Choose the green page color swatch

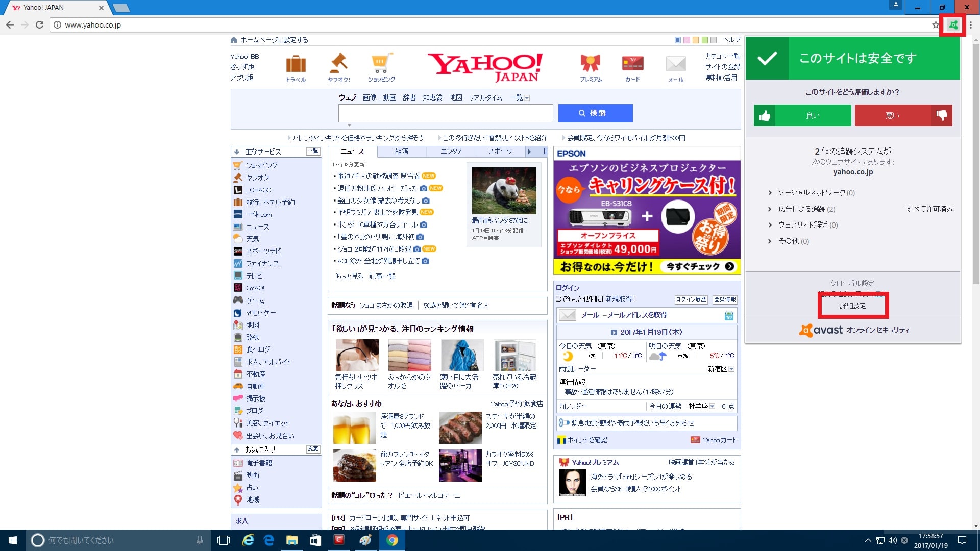pyautogui.click(x=704, y=40)
